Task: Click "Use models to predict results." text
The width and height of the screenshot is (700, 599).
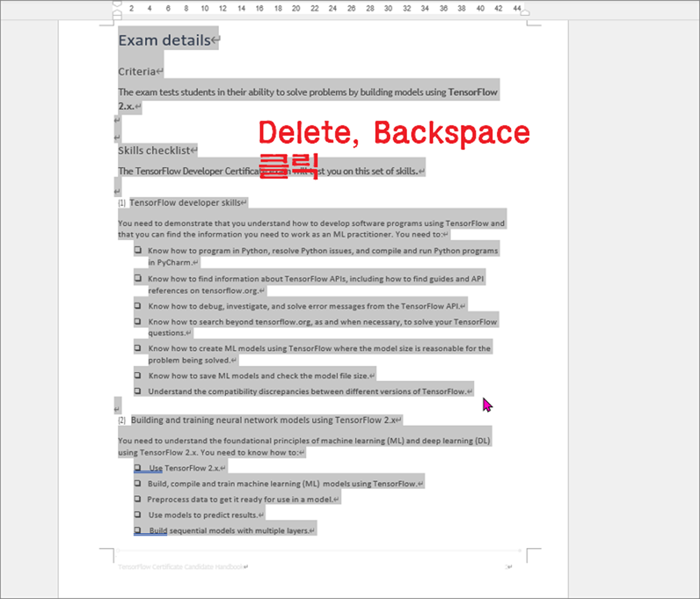Action: (x=203, y=515)
